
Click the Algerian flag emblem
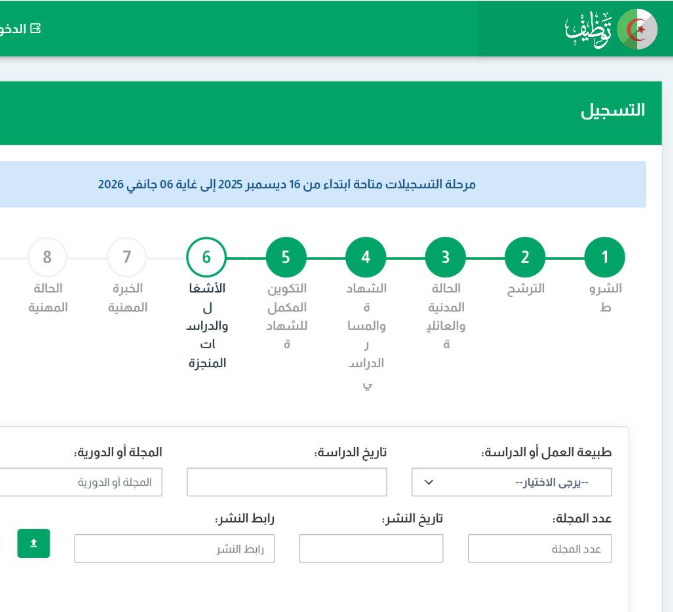pos(637,29)
